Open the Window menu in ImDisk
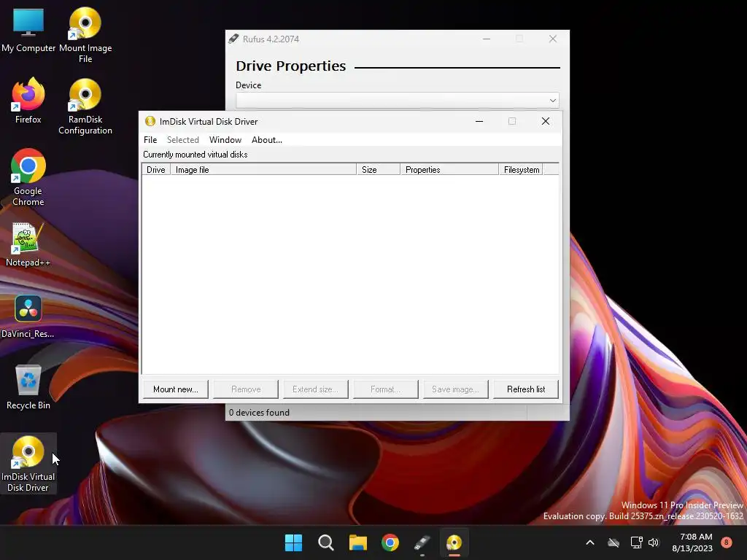Screen dimensions: 747x560 [225, 140]
